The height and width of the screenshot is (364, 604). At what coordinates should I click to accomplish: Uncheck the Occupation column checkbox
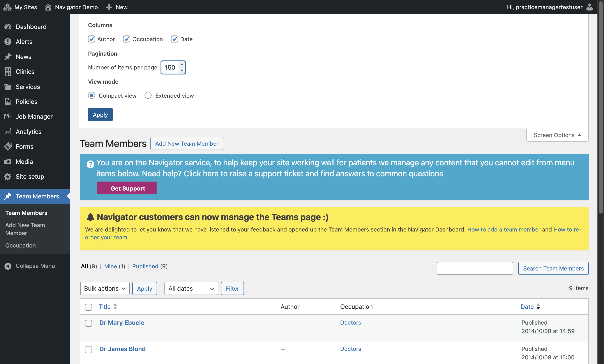click(x=127, y=39)
